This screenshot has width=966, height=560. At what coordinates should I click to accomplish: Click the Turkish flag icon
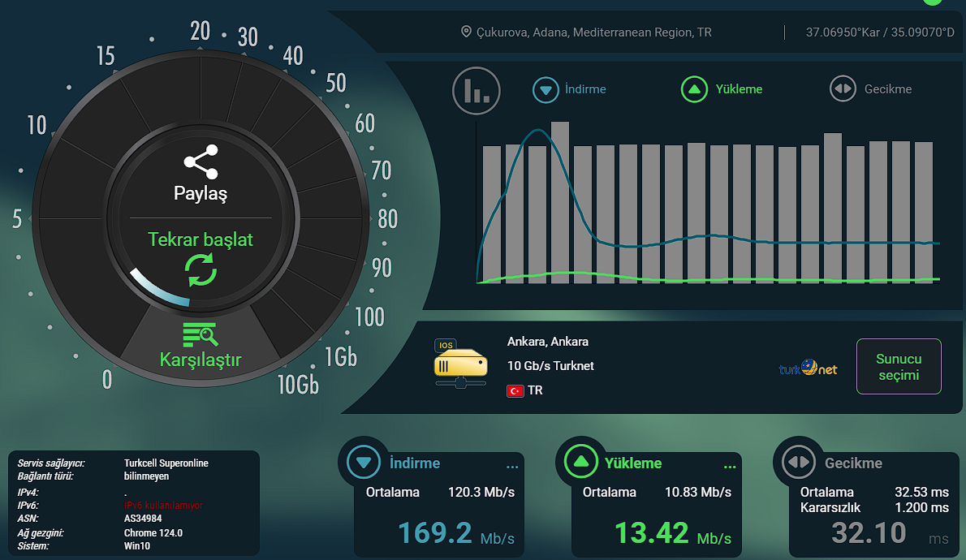click(515, 390)
